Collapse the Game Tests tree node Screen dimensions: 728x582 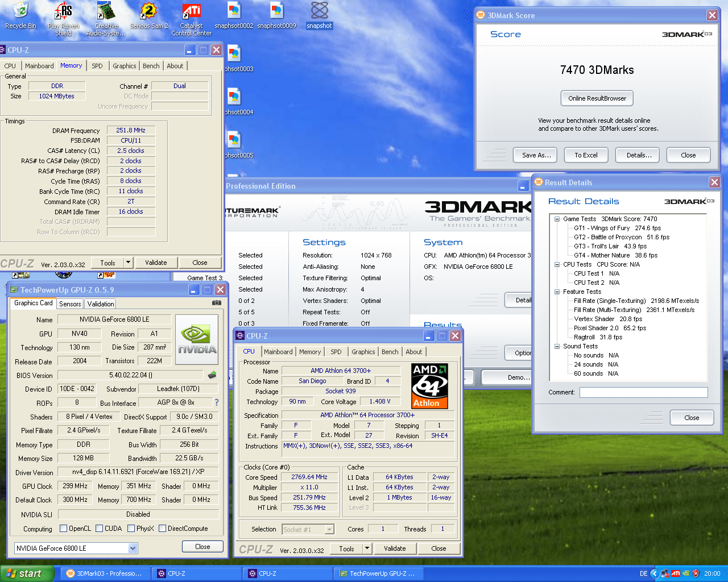click(x=557, y=219)
